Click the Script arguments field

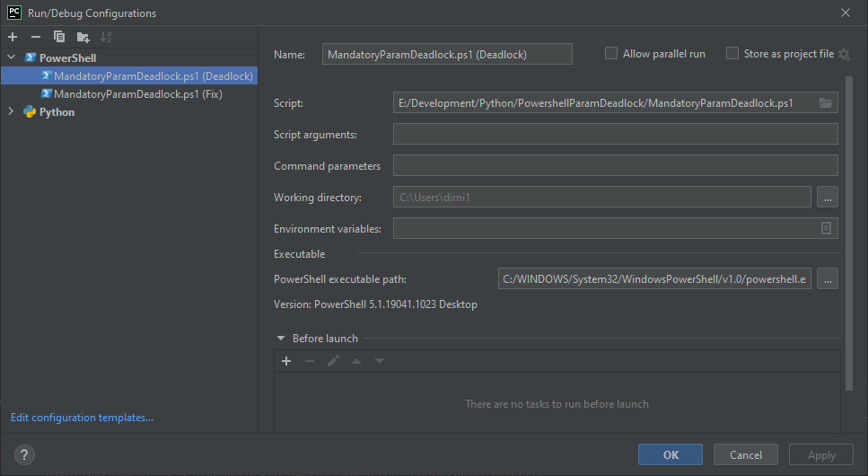coord(616,134)
